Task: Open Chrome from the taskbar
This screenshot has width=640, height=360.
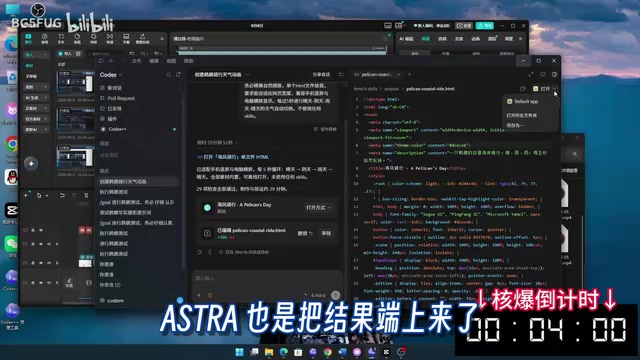Action: coord(328,352)
